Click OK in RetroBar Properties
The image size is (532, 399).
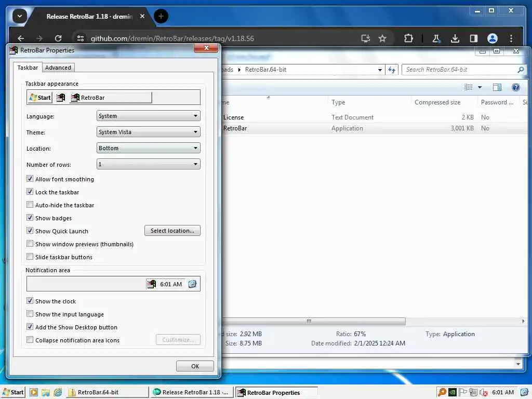point(195,366)
